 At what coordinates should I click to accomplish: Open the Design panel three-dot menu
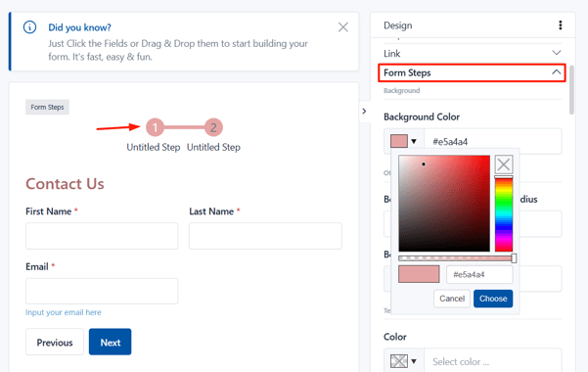561,25
